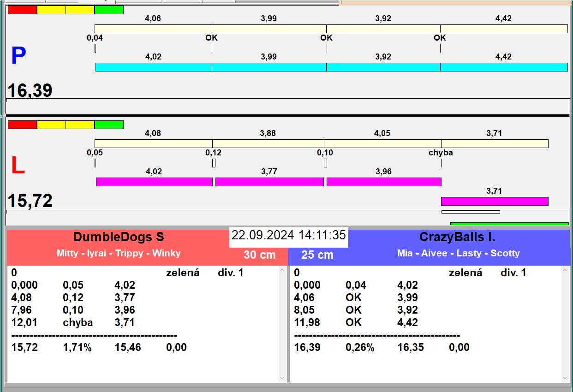Screen dimensions: 573x392
Task: Select the cyan 3,92 segment in lane P
Action: coord(383,67)
